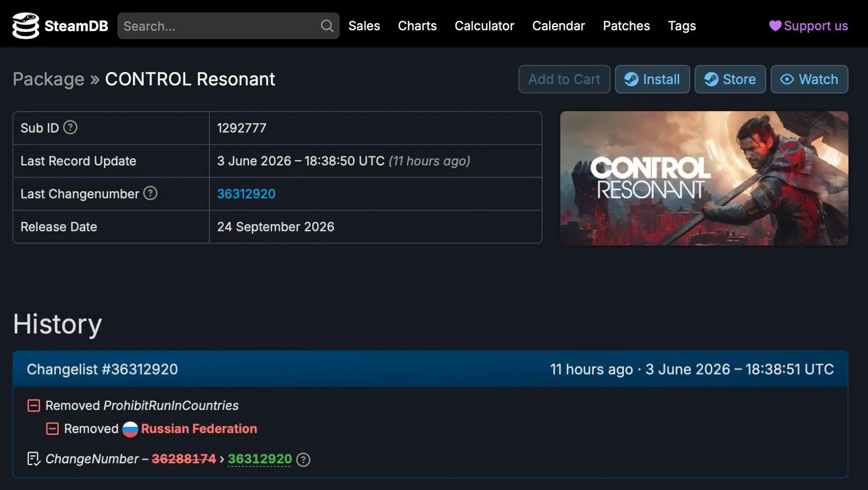
Task: Open the Store page button
Action: (x=730, y=79)
